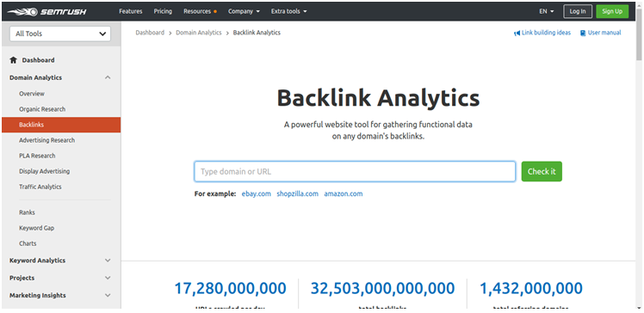Click the green Sign Up button
The width and height of the screenshot is (644, 313).
(x=612, y=11)
